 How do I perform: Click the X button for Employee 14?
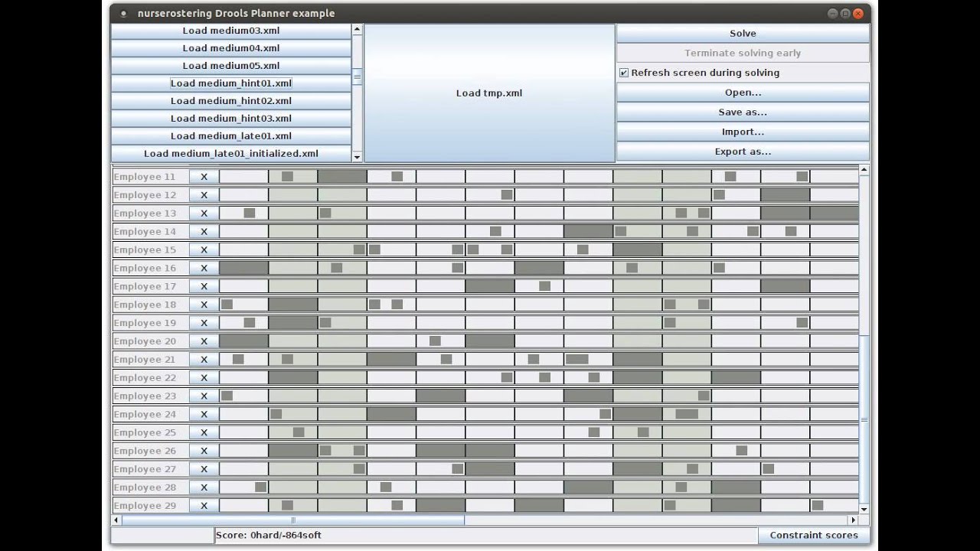[x=204, y=232]
